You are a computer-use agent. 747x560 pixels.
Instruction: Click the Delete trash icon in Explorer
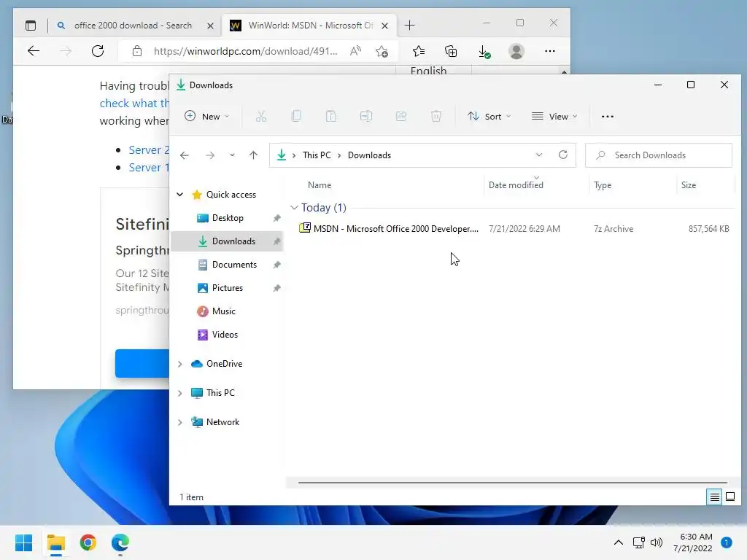click(x=436, y=116)
